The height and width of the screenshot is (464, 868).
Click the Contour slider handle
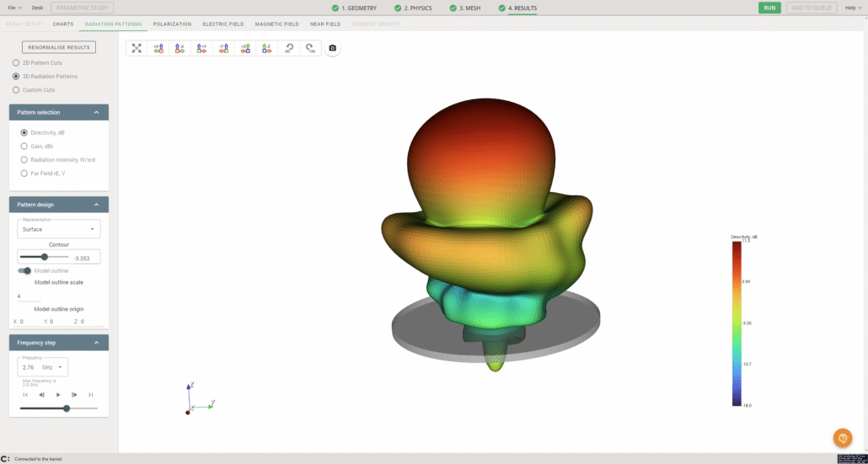pos(45,257)
